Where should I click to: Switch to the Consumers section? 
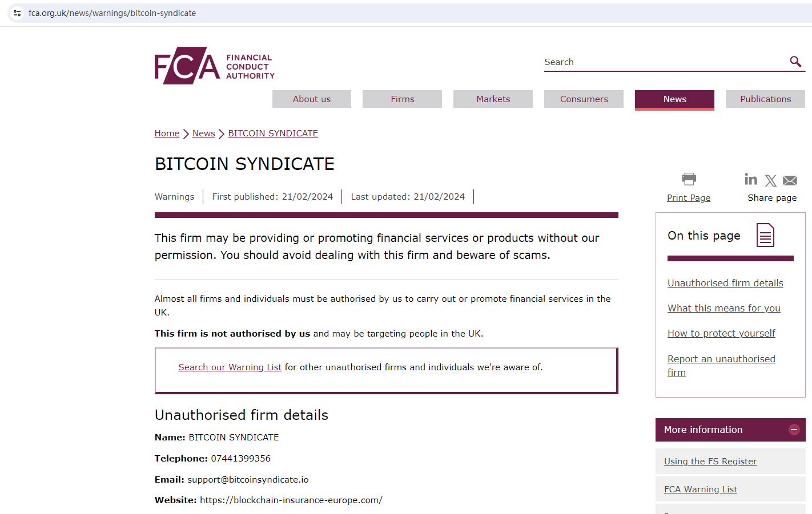pyautogui.click(x=584, y=99)
